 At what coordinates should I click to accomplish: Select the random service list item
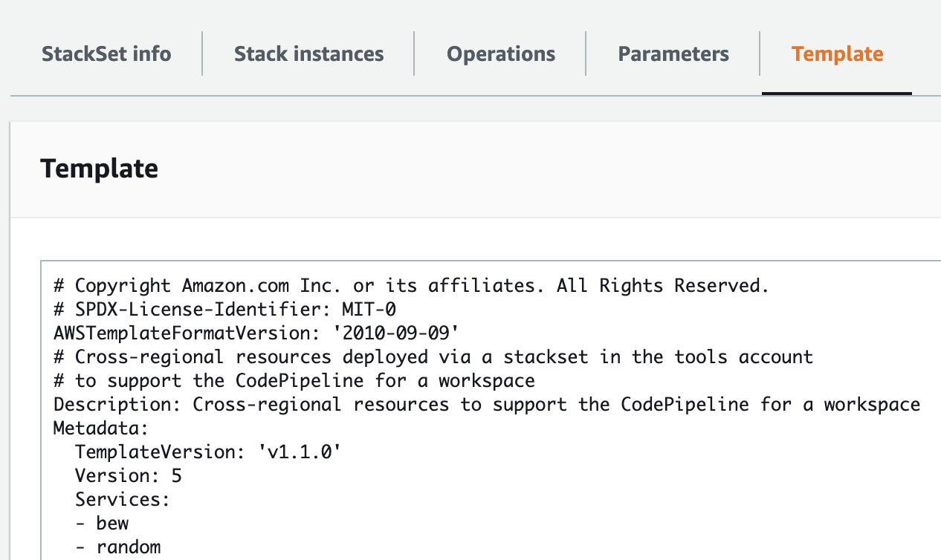(118, 547)
